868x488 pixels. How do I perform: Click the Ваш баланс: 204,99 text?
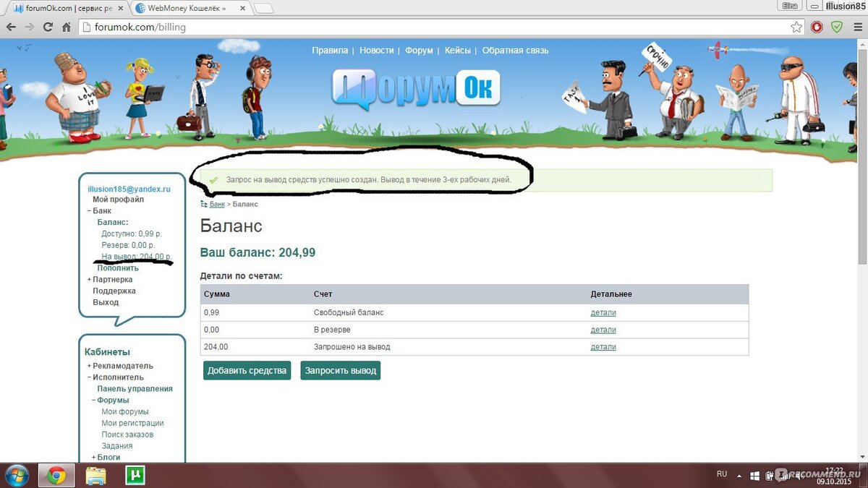pos(258,253)
